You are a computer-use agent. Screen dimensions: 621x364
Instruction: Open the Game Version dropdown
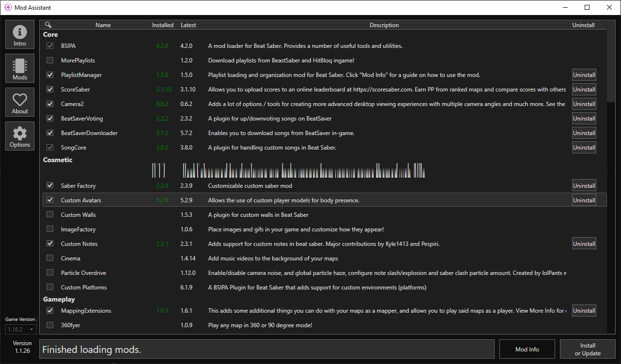coord(20,329)
